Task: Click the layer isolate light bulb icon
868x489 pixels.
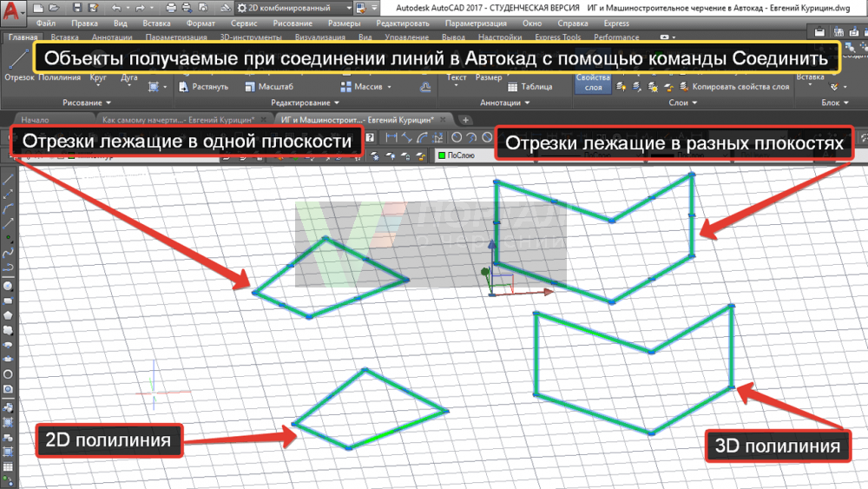Action: 621,87
